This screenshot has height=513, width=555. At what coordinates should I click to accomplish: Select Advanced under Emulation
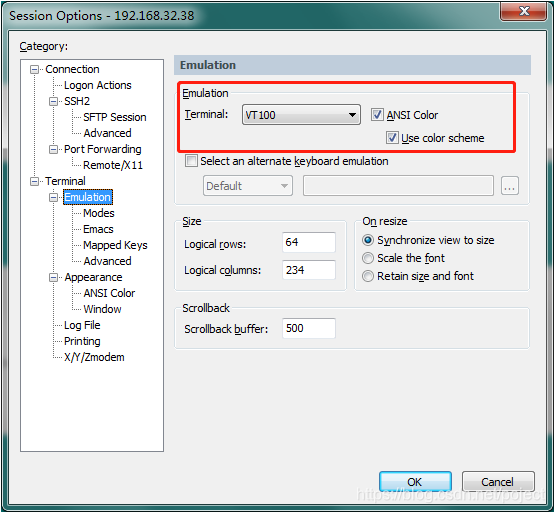(108, 261)
